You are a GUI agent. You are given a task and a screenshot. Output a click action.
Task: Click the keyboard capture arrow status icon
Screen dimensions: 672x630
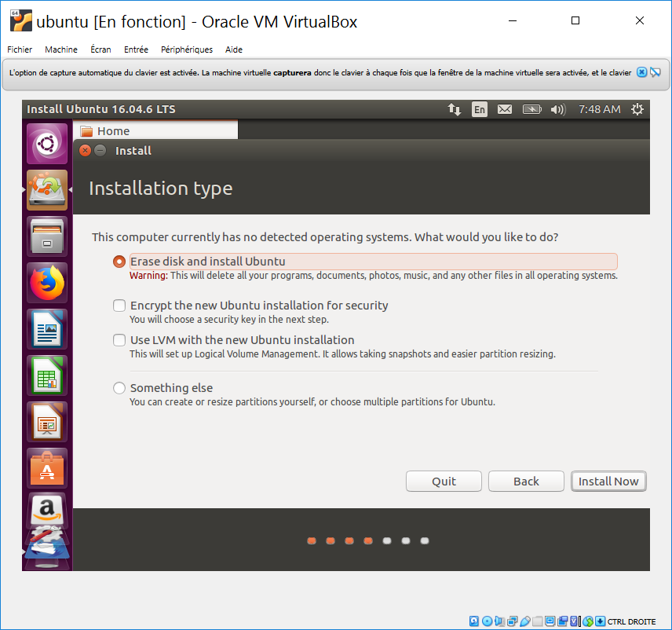tap(600, 621)
